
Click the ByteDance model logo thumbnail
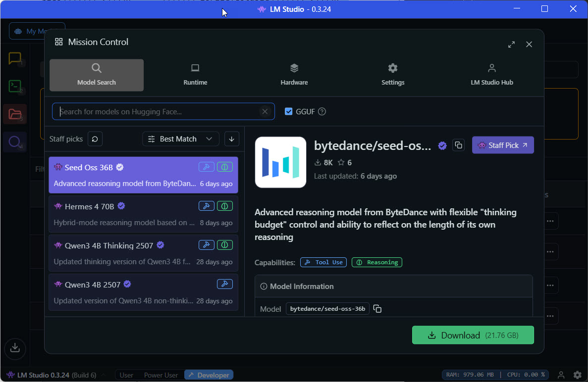tap(280, 162)
